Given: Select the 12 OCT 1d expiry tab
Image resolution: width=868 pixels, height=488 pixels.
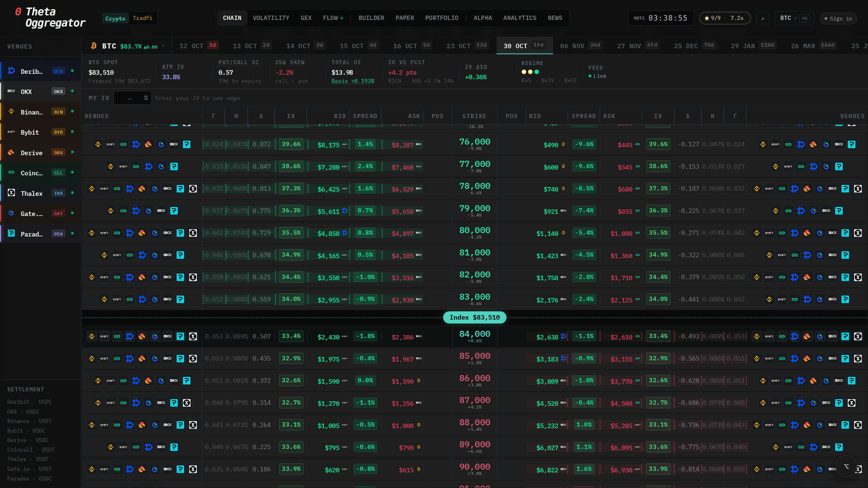Looking at the screenshot, I should 199,45.
